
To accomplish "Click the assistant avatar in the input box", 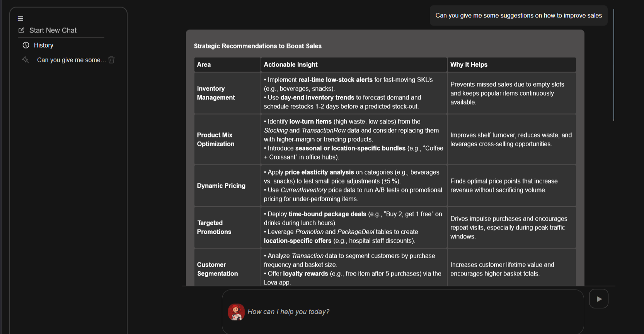I will point(236,312).
